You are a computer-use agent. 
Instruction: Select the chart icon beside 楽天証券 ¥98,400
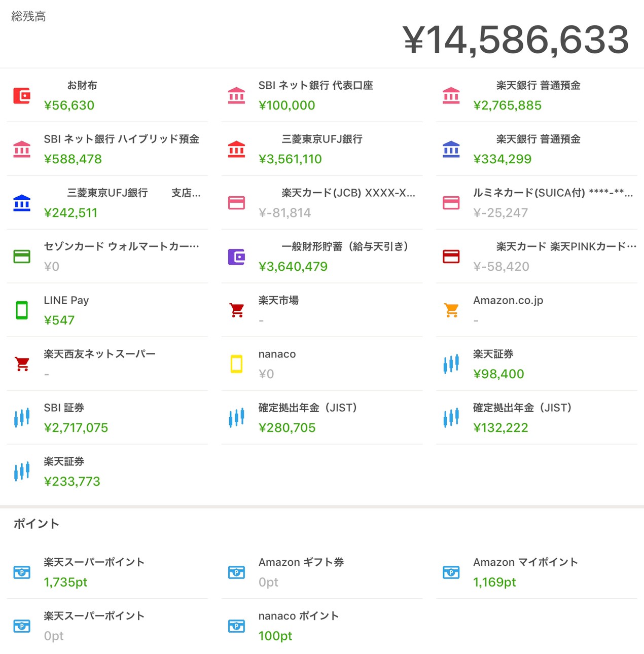pyautogui.click(x=451, y=364)
